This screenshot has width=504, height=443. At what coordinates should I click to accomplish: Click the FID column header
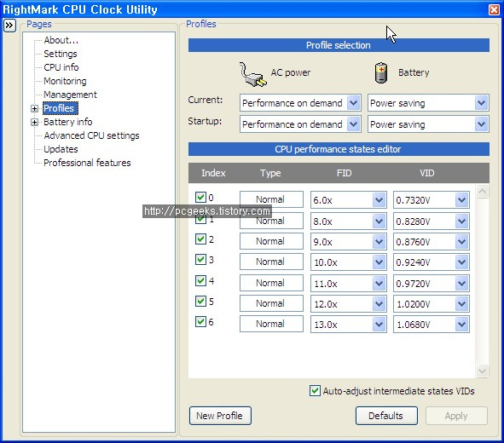[x=345, y=173]
